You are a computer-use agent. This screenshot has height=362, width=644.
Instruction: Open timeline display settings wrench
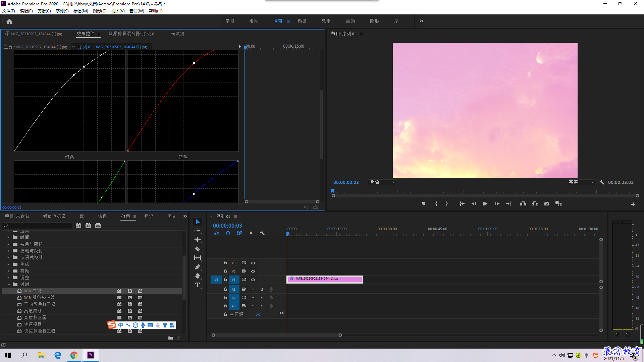tap(262, 233)
